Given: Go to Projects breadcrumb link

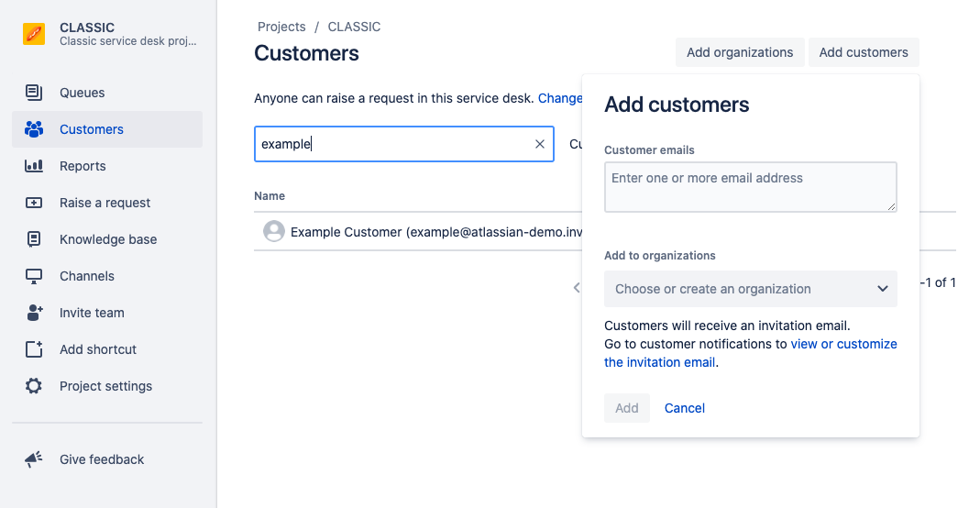Looking at the screenshot, I should click(x=281, y=27).
